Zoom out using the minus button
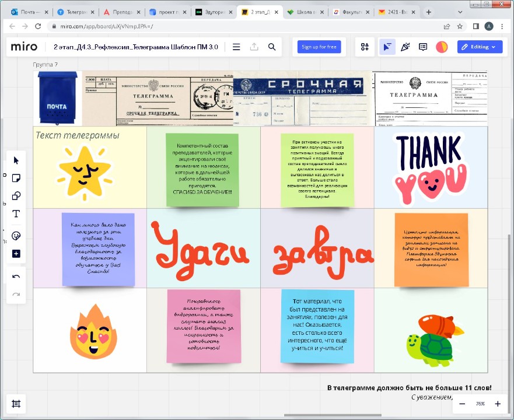The width and height of the screenshot is (514, 420). (x=462, y=404)
